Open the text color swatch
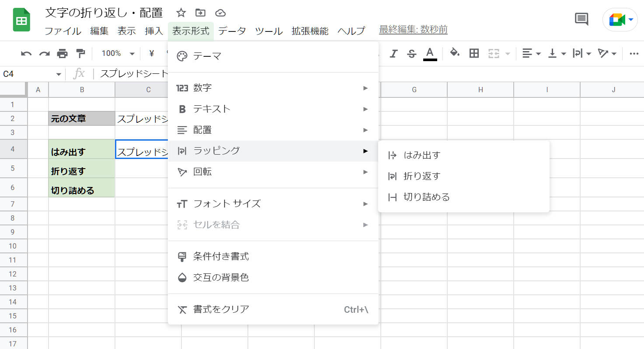Image resolution: width=644 pixels, height=349 pixels. [x=430, y=53]
